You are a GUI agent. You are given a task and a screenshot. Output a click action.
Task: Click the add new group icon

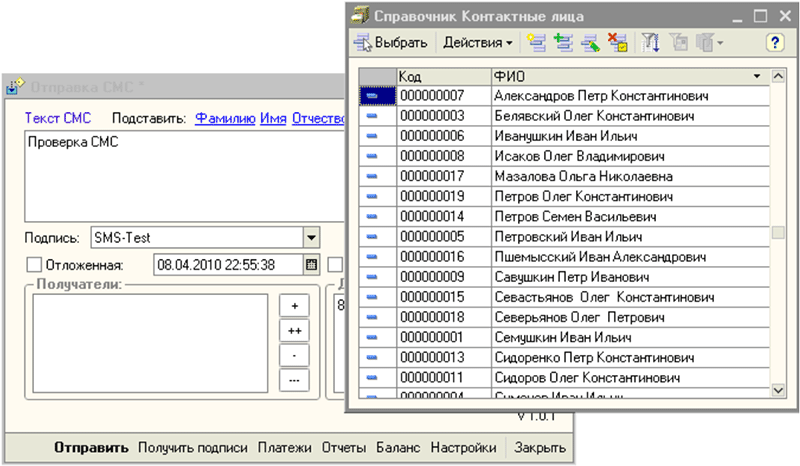tap(538, 43)
